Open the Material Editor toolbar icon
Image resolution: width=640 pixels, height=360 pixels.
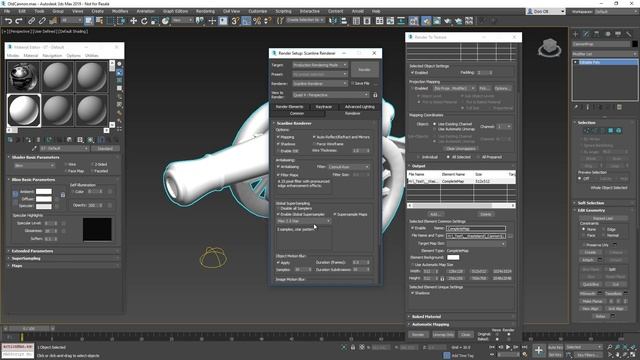[x=414, y=21]
